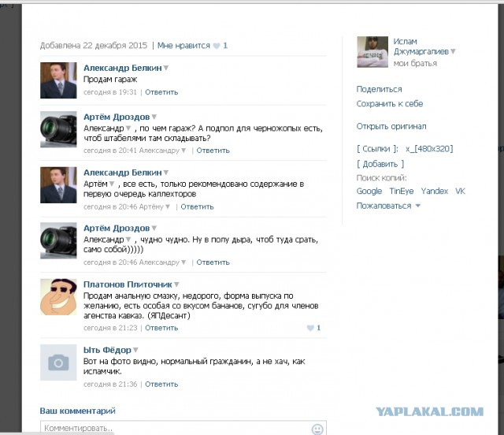Viewport: 504px width, 435px height.
Task: Expand the arrow beside Александр Белкин's name at 20:46
Action: tap(166, 173)
